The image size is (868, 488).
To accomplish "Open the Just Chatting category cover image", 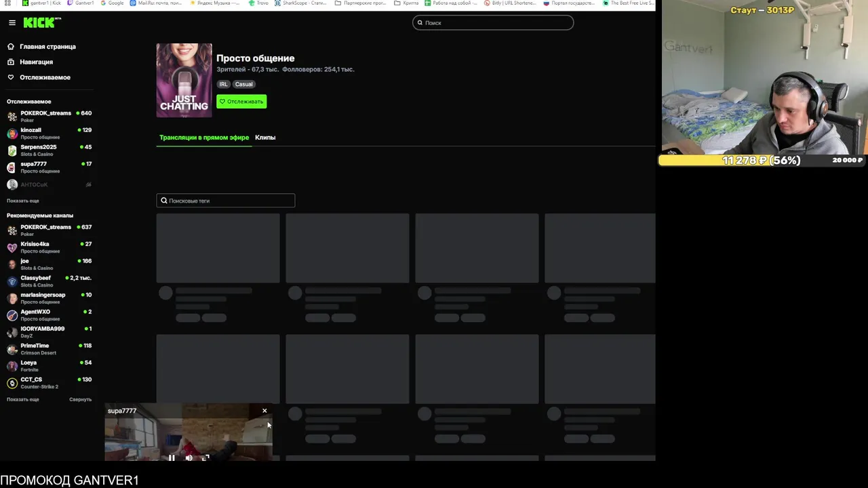I will click(x=184, y=81).
